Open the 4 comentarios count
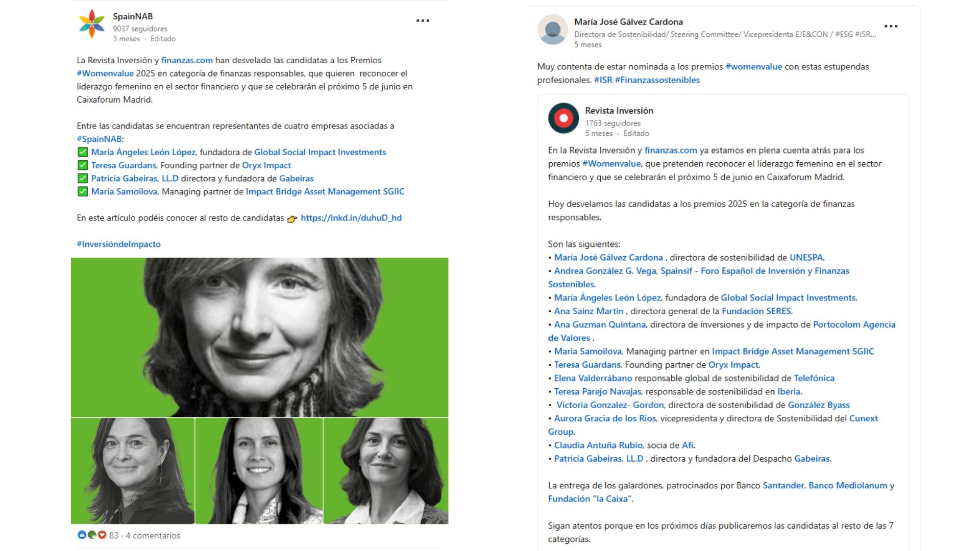Image resolution: width=980 pixels, height=551 pixels. coord(153,535)
